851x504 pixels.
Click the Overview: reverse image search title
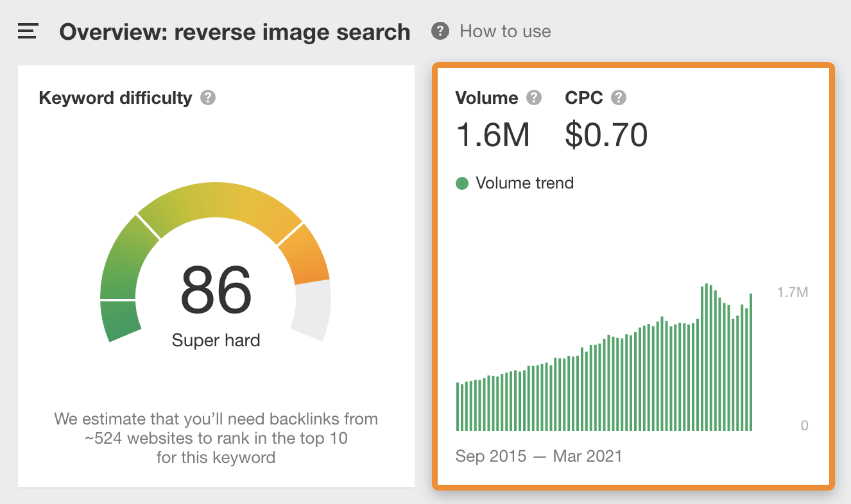click(235, 32)
